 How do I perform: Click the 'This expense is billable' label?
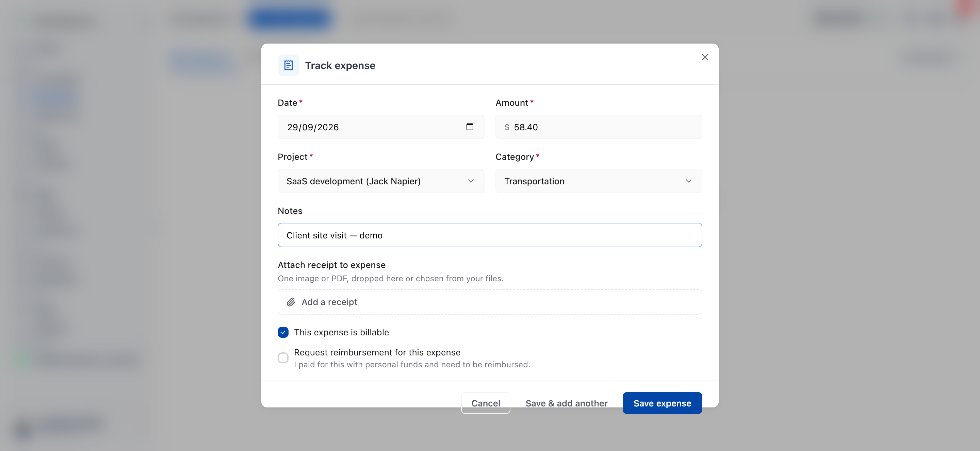click(x=341, y=332)
